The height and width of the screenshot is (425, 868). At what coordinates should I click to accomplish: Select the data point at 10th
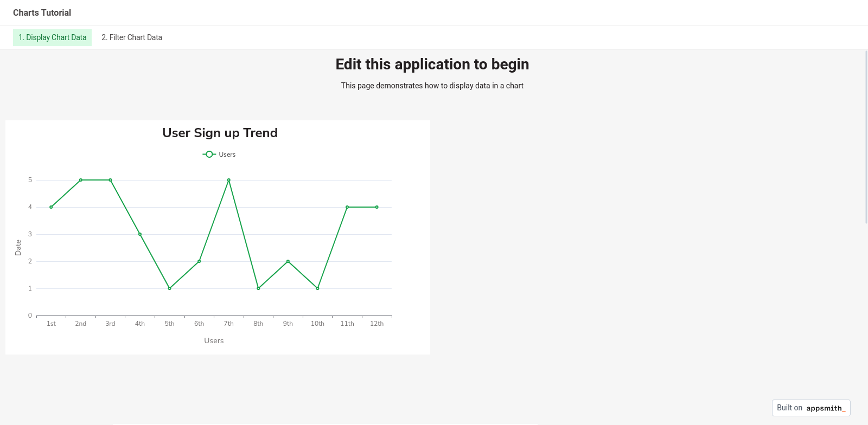coord(317,288)
